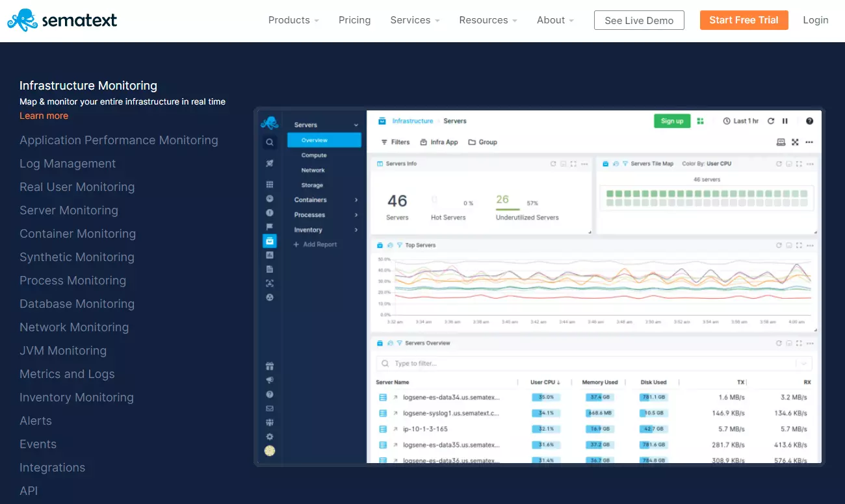The width and height of the screenshot is (845, 504).
Task: Click the exclamation alerts icon in sidebar
Action: pos(270,212)
